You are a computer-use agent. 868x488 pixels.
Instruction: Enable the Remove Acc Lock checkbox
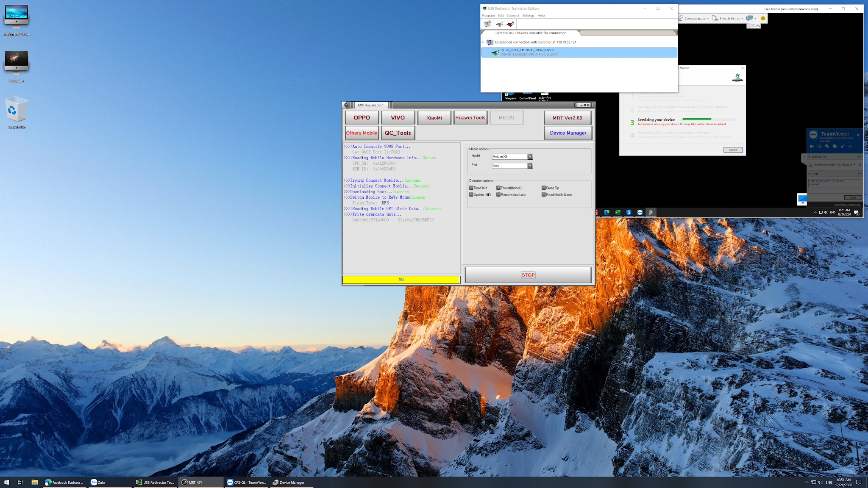pyautogui.click(x=498, y=195)
